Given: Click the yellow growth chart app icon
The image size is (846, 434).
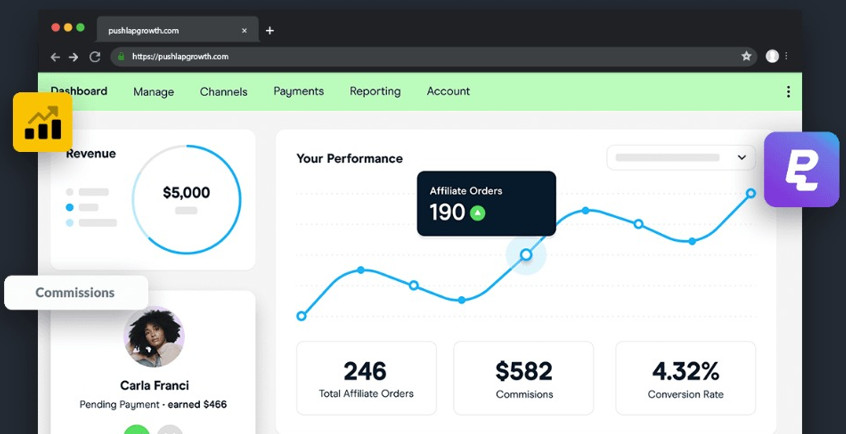Looking at the screenshot, I should (42, 122).
